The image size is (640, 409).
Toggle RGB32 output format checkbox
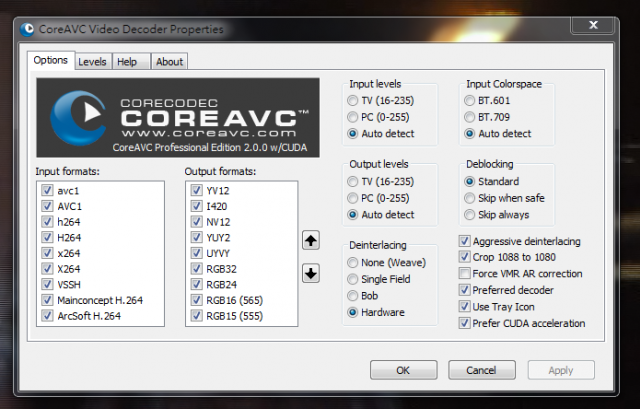click(x=197, y=269)
